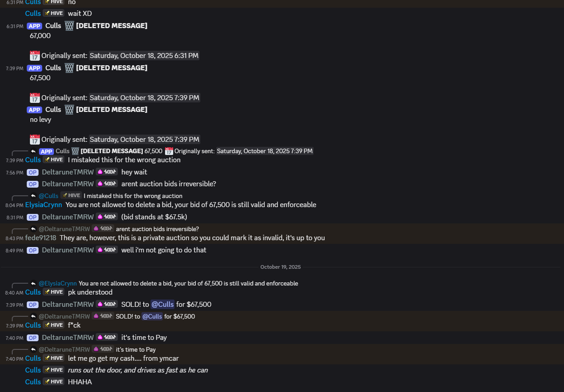The image size is (564, 392).
Task: Click the reply arrow above fede91218's message
Action: (x=33, y=229)
